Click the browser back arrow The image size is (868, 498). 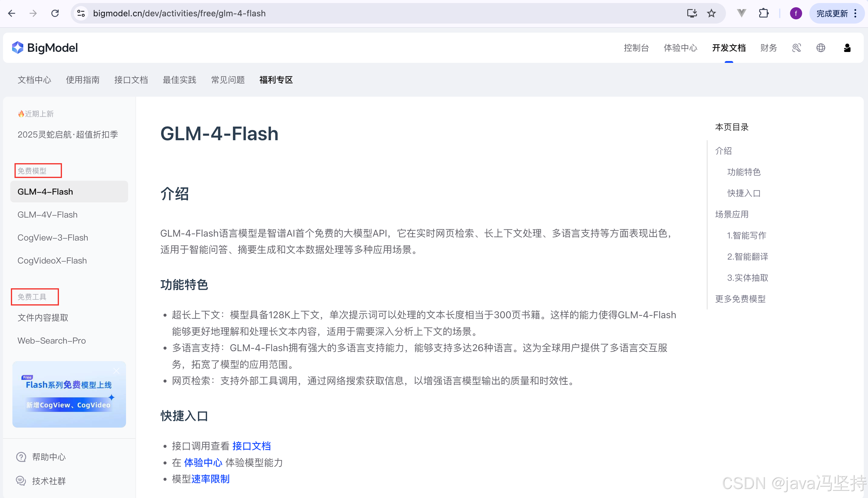coord(11,13)
